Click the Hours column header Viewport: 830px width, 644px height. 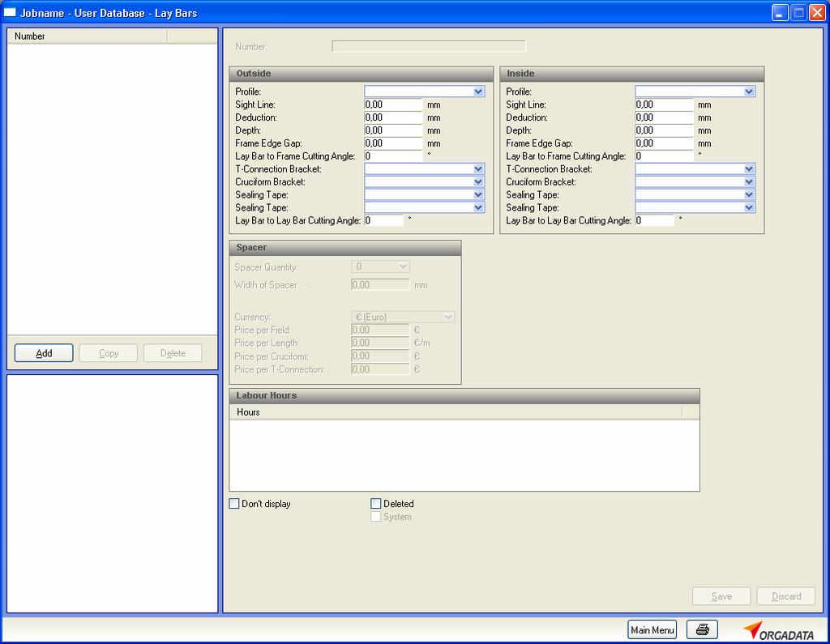(456, 412)
